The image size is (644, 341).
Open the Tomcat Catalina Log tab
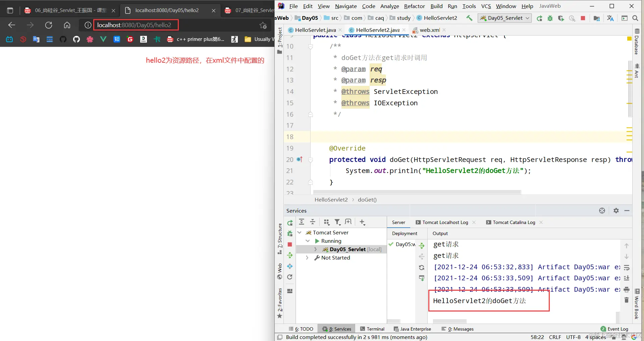tap(514, 222)
